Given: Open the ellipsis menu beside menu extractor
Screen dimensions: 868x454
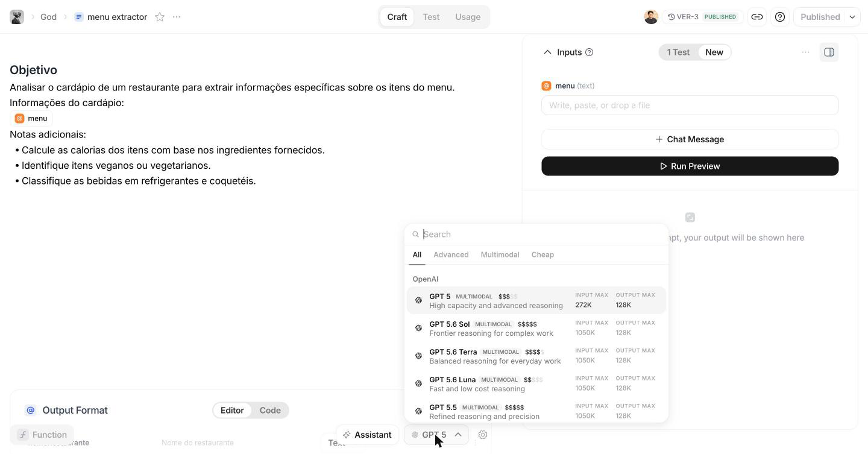Looking at the screenshot, I should 177,17.
